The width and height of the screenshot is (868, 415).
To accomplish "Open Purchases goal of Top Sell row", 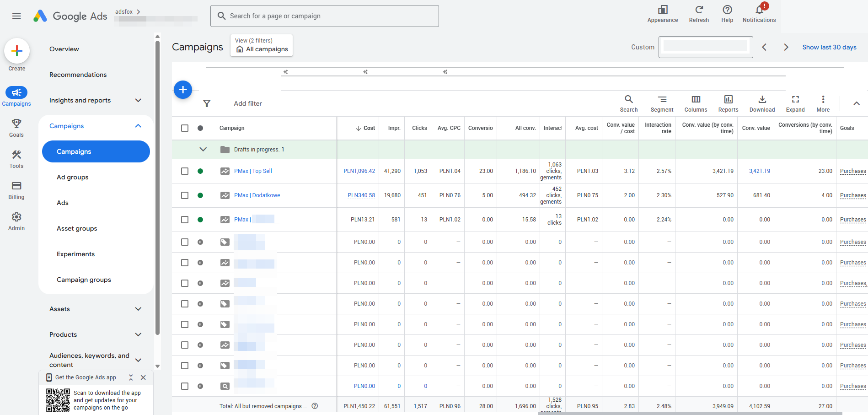I will [x=853, y=171].
